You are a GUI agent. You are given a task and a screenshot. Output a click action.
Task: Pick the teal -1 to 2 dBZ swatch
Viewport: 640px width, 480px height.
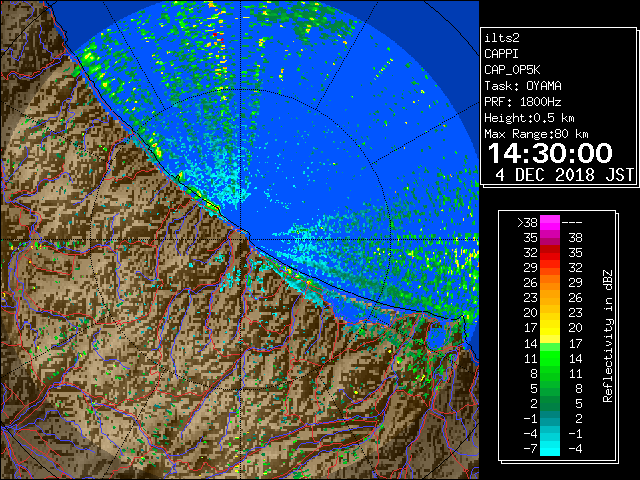550,418
